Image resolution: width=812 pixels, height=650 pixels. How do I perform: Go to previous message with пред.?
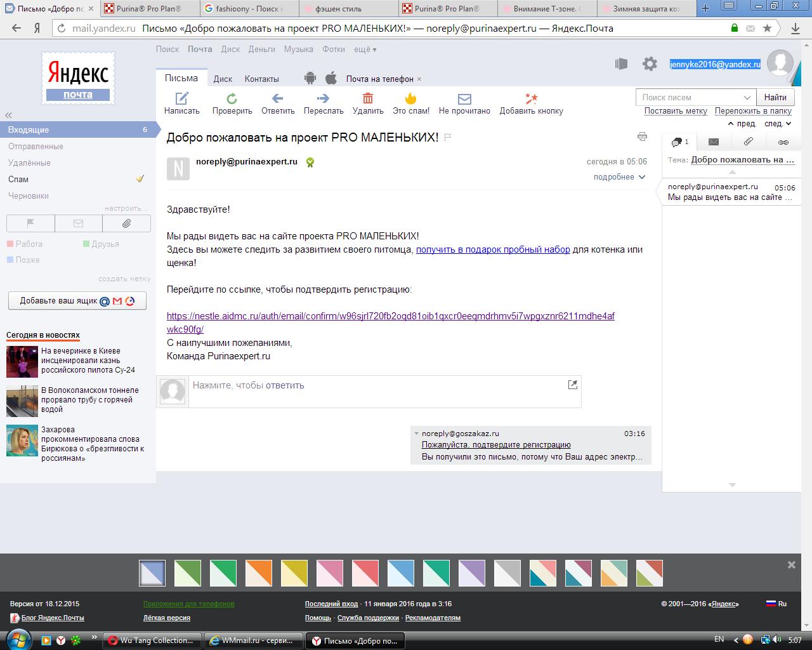(742, 124)
